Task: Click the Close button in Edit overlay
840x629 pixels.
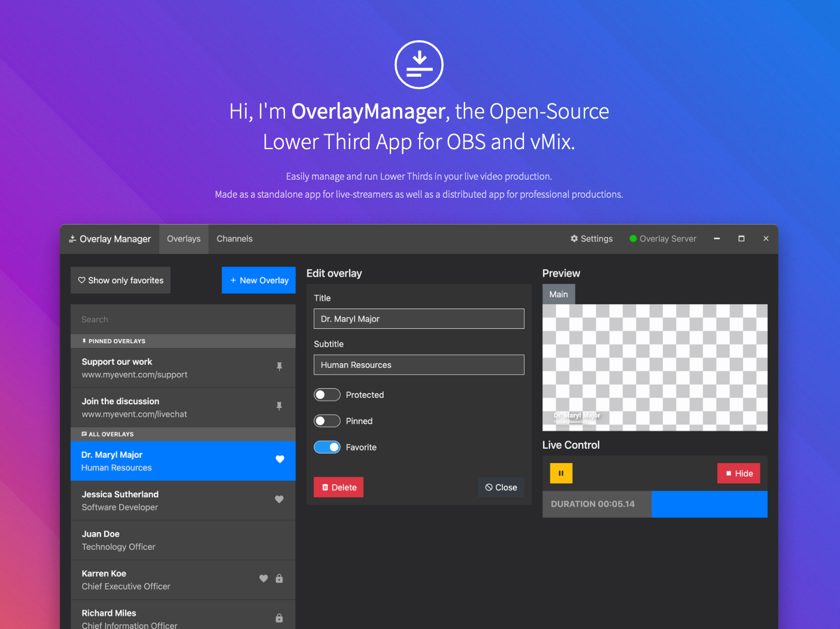Action: pos(501,488)
